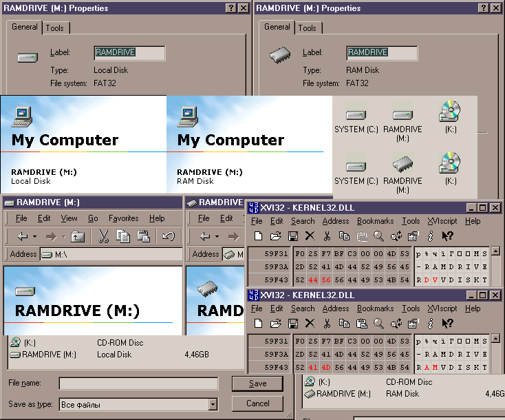Select RAMDRIVE (M:) hard-disk style drive icon
Viewport: 505px width, 420px height.
point(402,114)
